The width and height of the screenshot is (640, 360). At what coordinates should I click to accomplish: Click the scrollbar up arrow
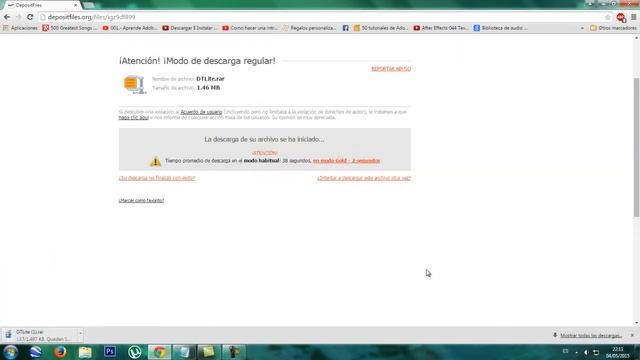click(x=636, y=38)
